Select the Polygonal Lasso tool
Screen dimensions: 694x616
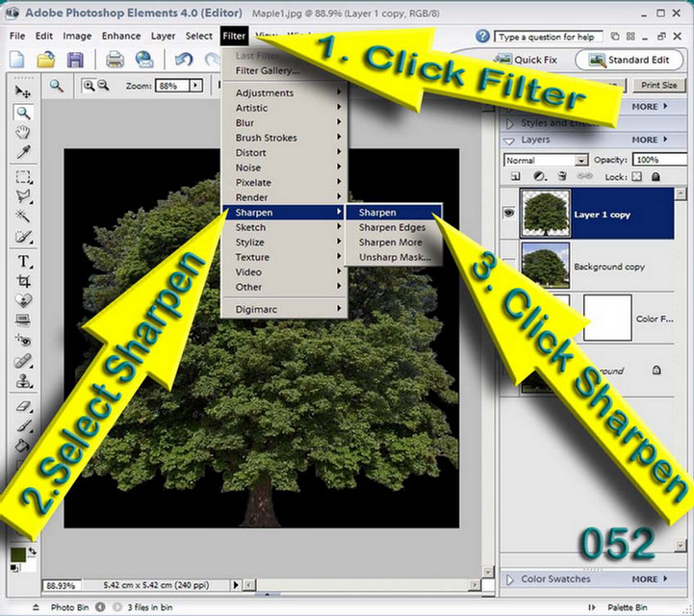pyautogui.click(x=23, y=196)
